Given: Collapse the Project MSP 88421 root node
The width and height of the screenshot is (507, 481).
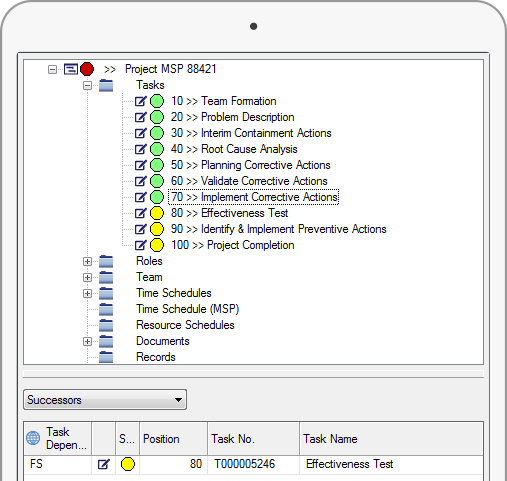Looking at the screenshot, I should pos(52,69).
